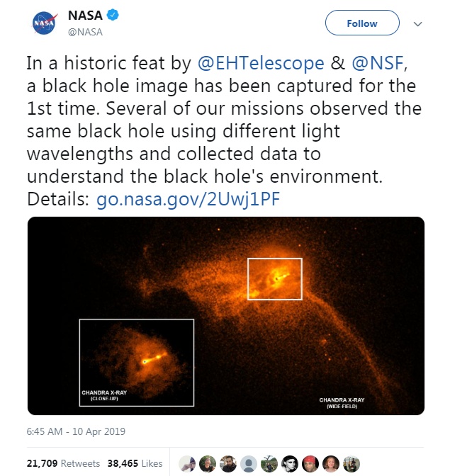View the 38,465 Likes list
This screenshot has height=476, width=450.
(x=135, y=463)
